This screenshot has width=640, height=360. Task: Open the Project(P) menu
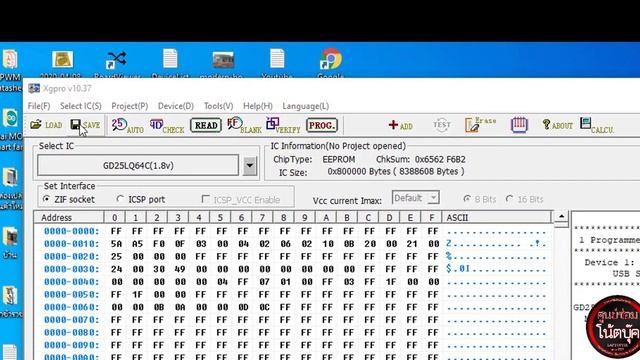coord(130,106)
